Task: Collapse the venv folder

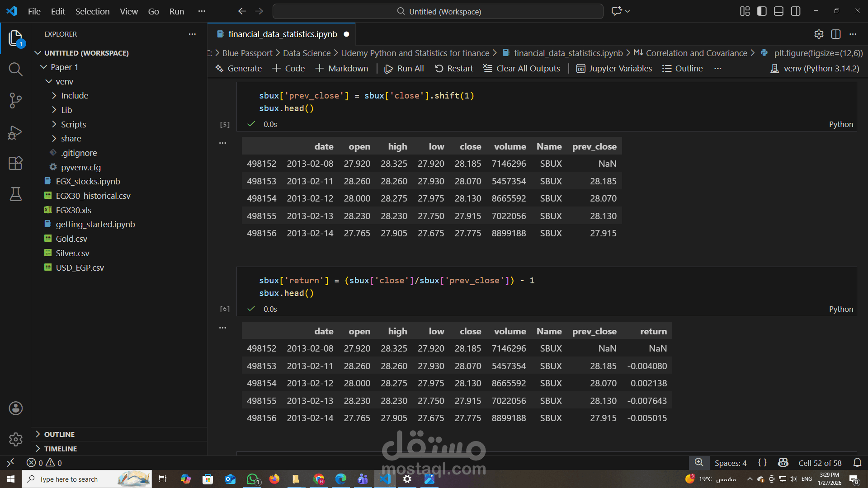Action: pos(64,82)
